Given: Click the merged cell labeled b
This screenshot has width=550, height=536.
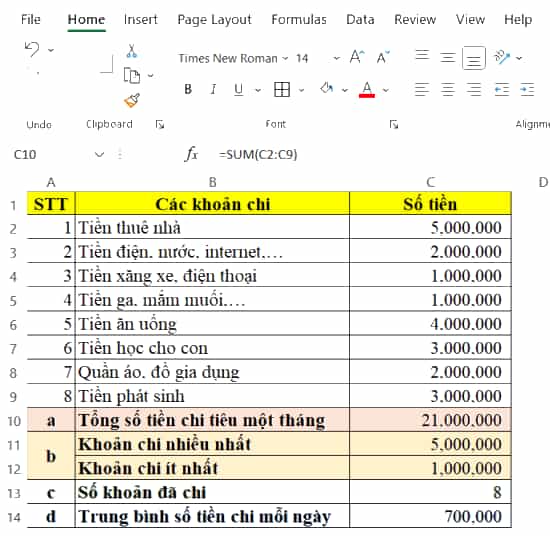Looking at the screenshot, I should tap(51, 456).
